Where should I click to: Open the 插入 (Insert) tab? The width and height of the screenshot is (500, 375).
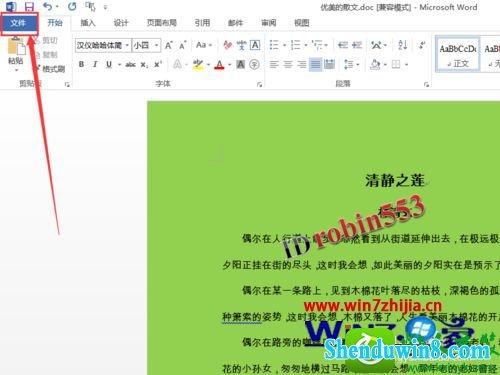(88, 23)
